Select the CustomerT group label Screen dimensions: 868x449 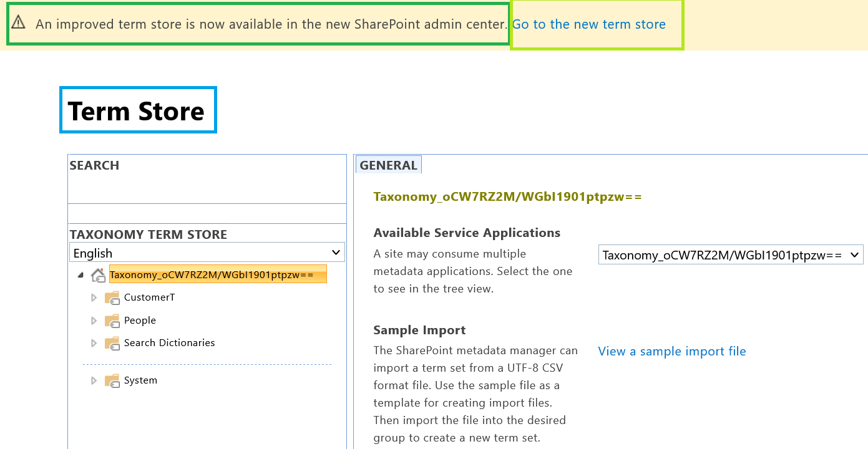coord(149,297)
